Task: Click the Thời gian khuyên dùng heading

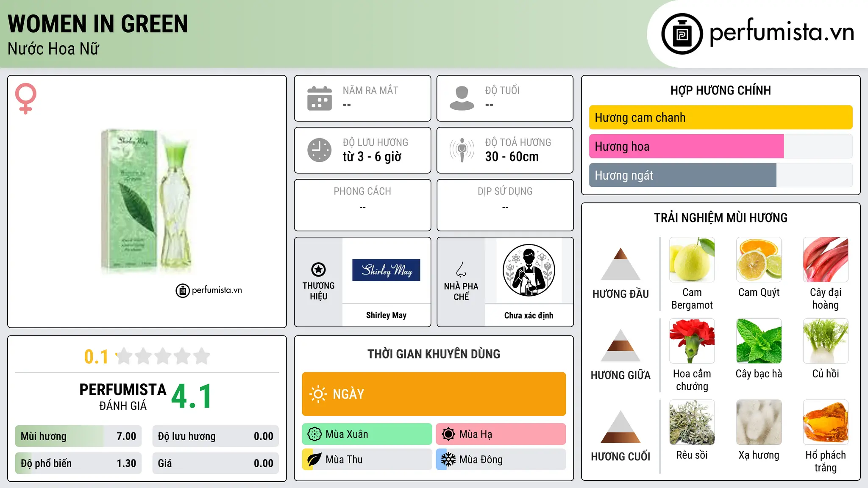Action: pos(434,354)
